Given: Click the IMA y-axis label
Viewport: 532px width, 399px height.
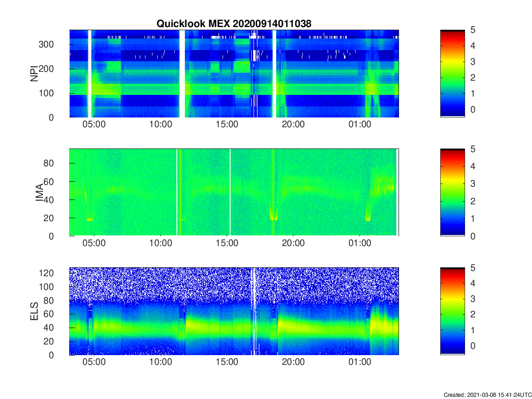Looking at the screenshot, I should pos(40,192).
